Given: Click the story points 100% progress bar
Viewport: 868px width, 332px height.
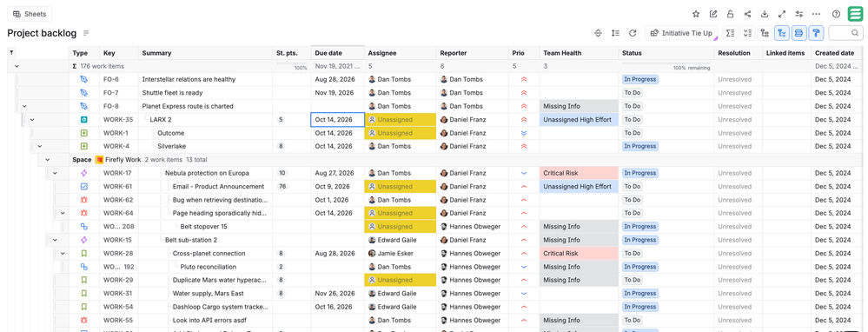Looking at the screenshot, I should 292,64.
